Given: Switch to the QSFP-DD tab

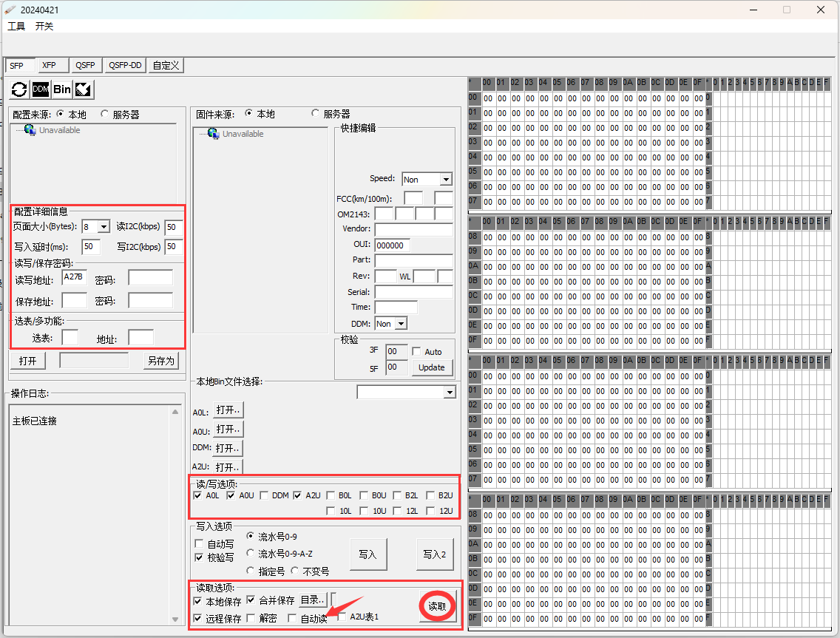Looking at the screenshot, I should (125, 65).
